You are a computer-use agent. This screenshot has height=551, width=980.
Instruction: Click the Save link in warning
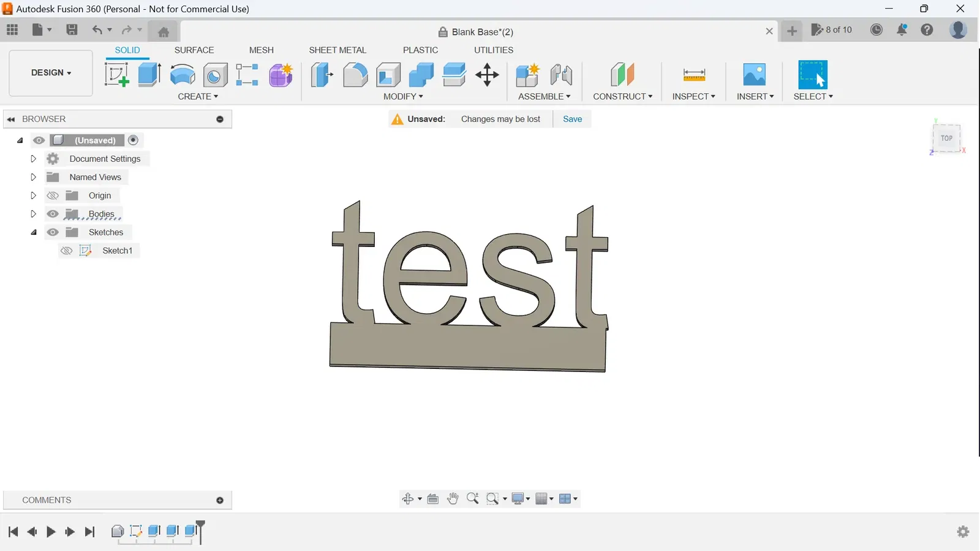(x=572, y=119)
